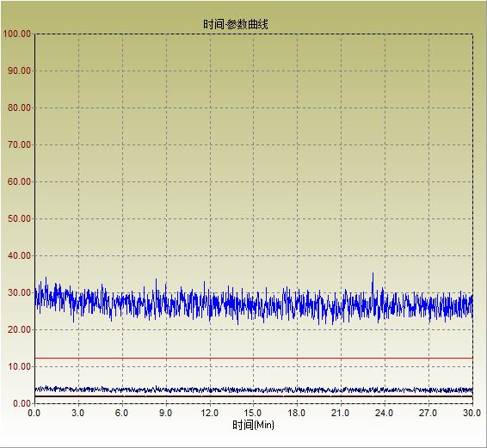Click the 30.0 x-axis end label
The image size is (487, 448).
[472, 413]
